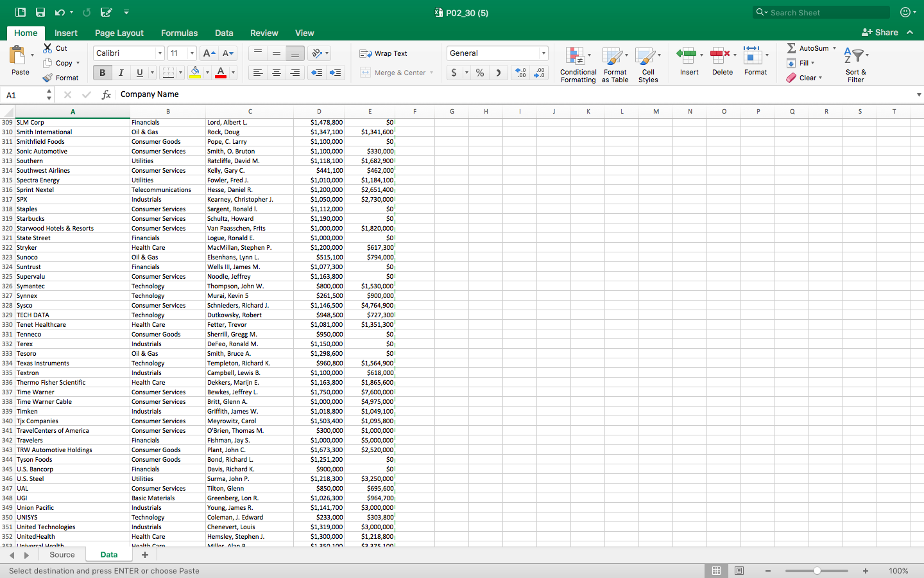Screen dimensions: 924x578
Task: Open the Formulas tab
Action: pos(179,33)
